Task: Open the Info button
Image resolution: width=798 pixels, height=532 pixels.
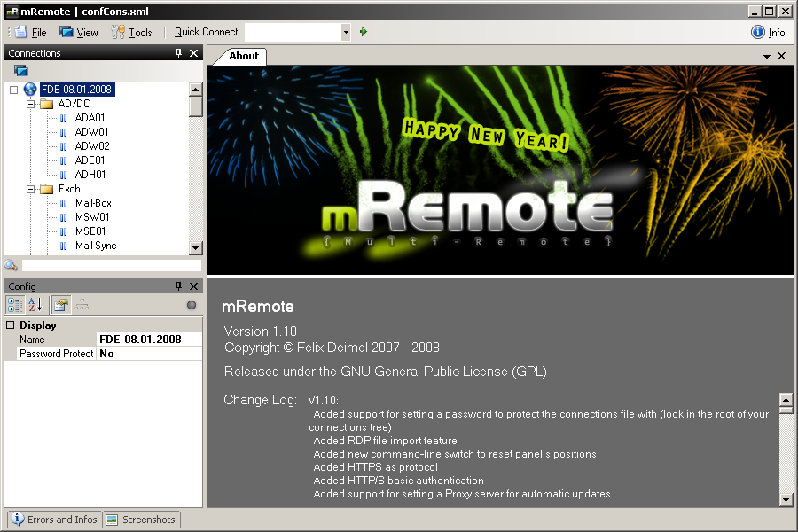Action: [768, 32]
